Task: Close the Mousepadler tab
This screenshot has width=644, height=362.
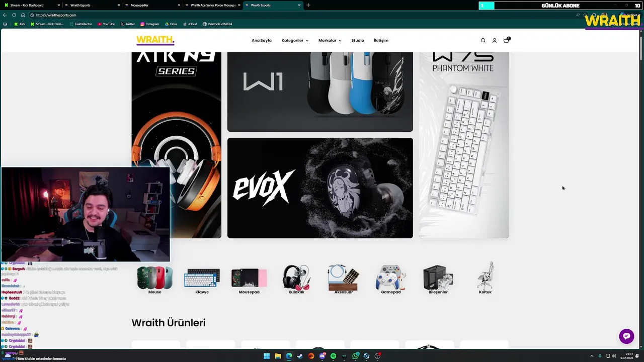Action: 179,5
